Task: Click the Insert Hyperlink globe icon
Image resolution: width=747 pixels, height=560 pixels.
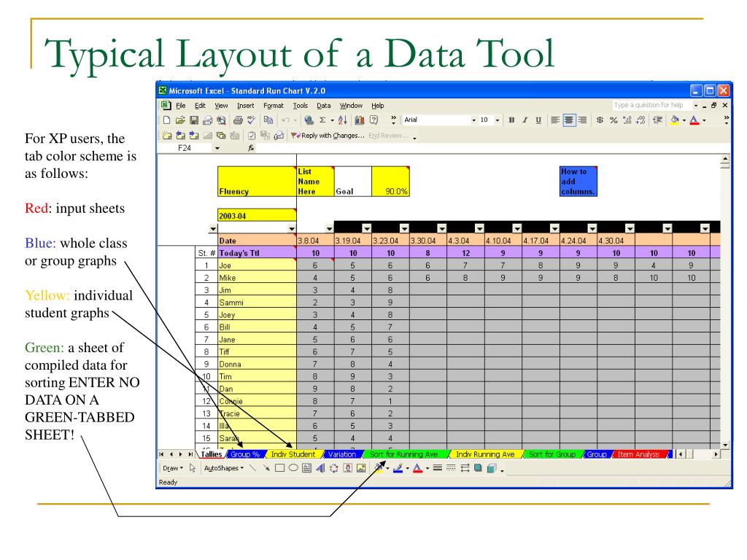Action: coord(309,120)
